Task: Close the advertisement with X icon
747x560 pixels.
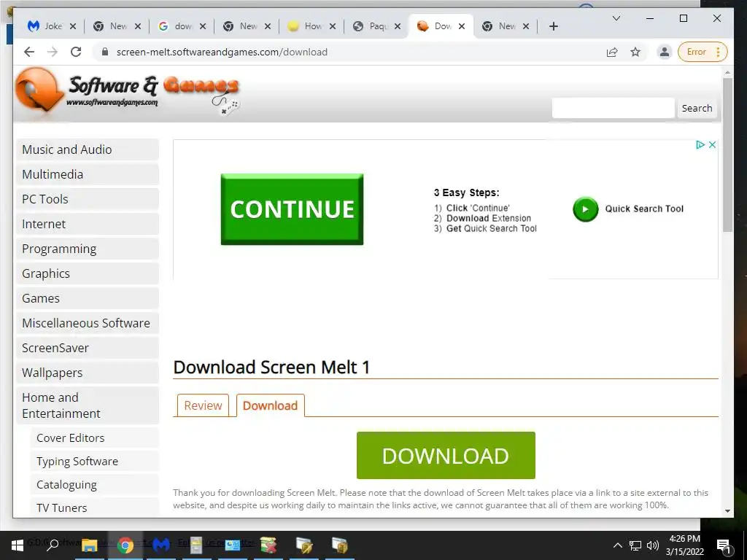Action: (x=712, y=145)
